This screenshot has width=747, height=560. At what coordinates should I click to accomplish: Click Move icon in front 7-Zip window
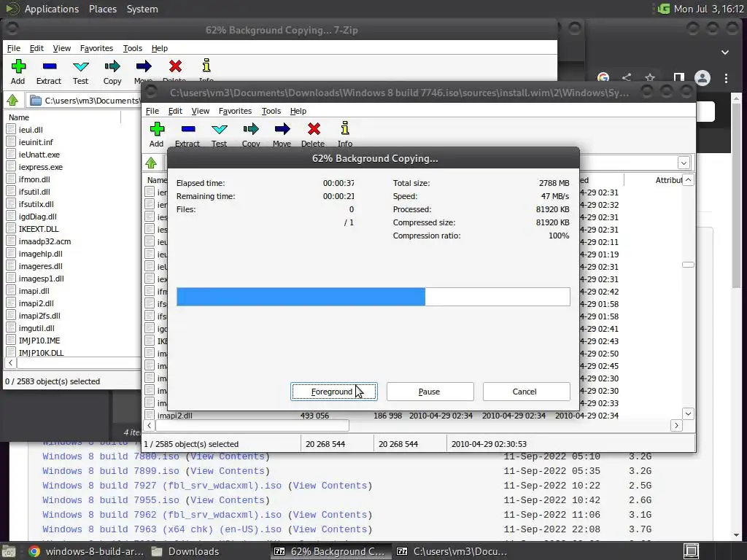pos(282,129)
